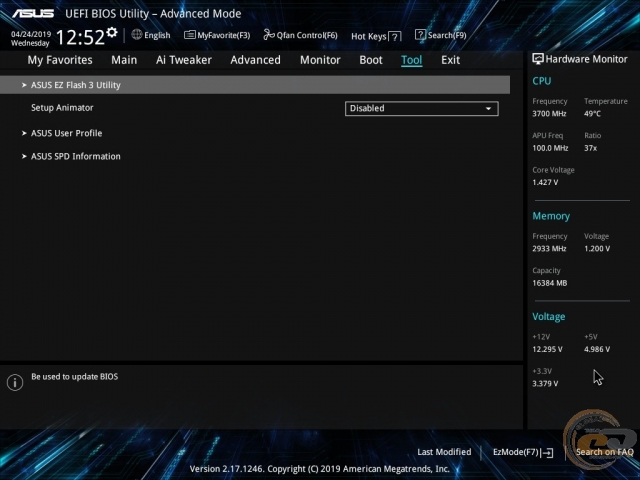Open the Qfan Control fan icon
Screen dimensions: 640x480
point(269,35)
